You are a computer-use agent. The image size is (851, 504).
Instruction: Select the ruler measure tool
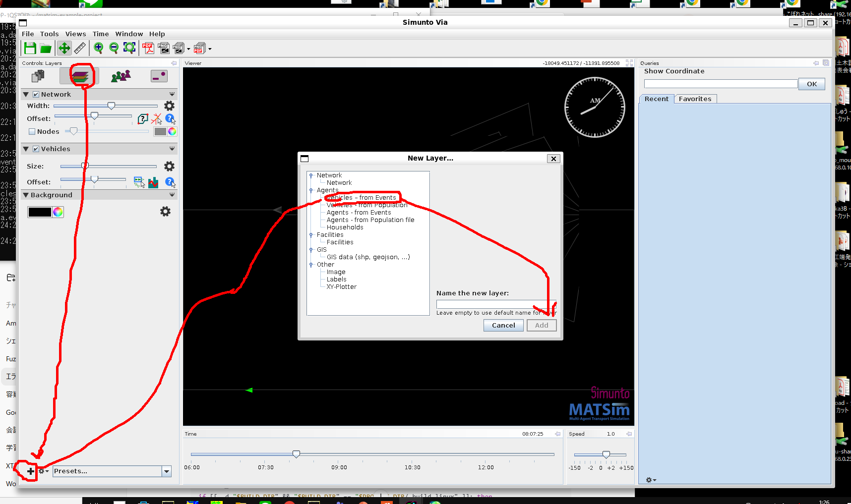pos(80,48)
